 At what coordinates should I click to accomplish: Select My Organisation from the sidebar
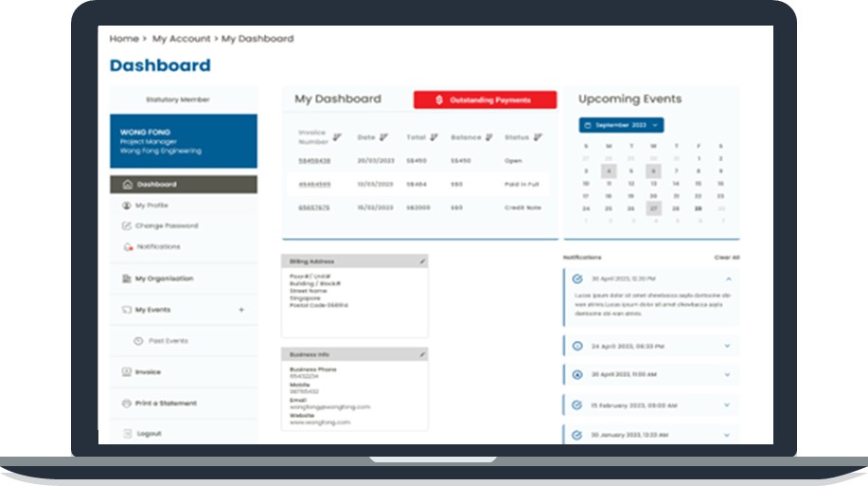click(163, 279)
